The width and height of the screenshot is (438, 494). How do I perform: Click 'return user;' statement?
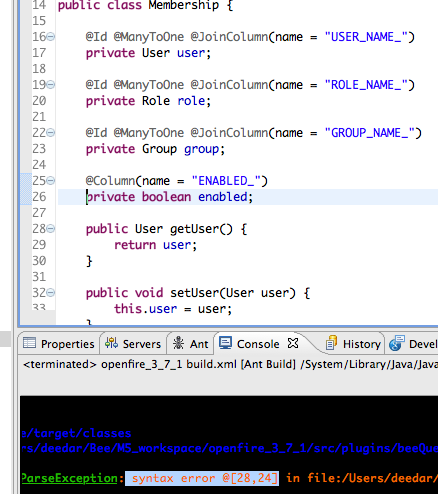(156, 245)
